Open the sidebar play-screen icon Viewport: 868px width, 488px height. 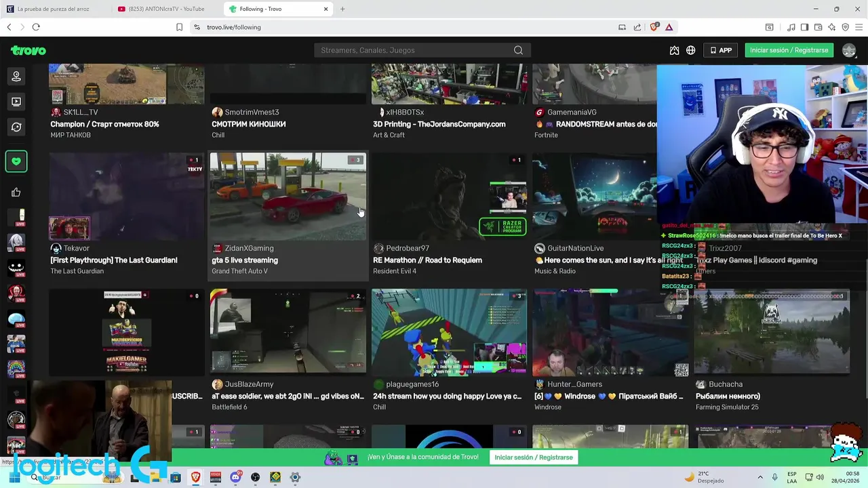(x=16, y=102)
